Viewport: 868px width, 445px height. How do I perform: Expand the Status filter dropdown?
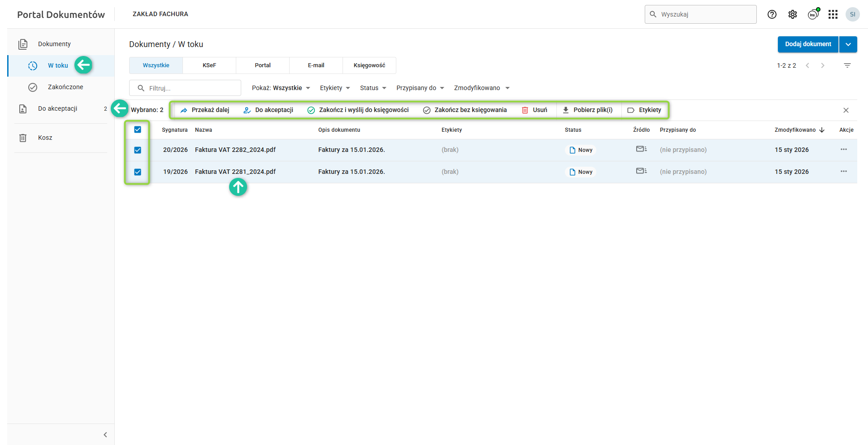coord(373,88)
